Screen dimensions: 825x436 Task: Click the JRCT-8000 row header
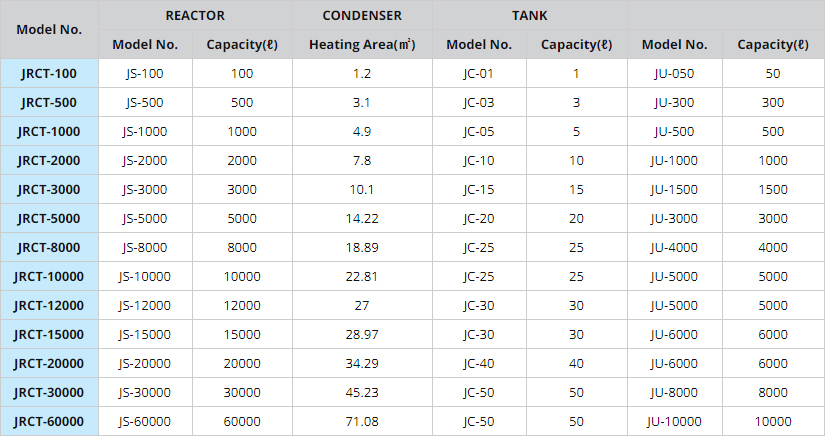pyautogui.click(x=49, y=247)
